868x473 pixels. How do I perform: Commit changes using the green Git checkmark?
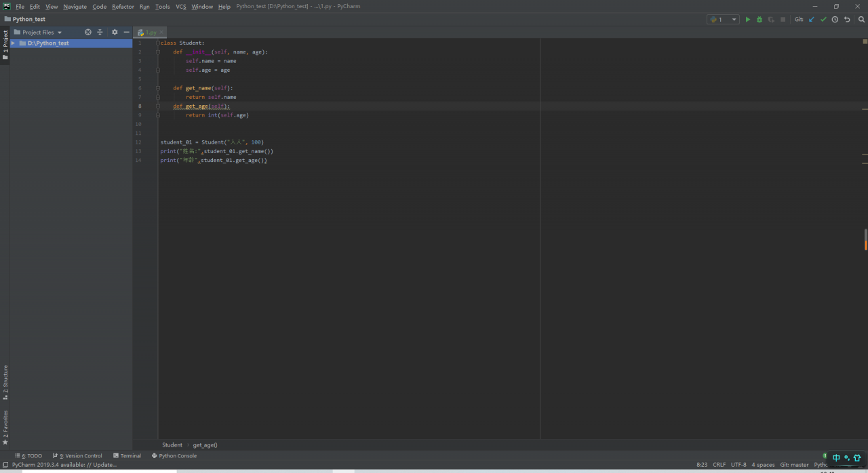pyautogui.click(x=823, y=20)
